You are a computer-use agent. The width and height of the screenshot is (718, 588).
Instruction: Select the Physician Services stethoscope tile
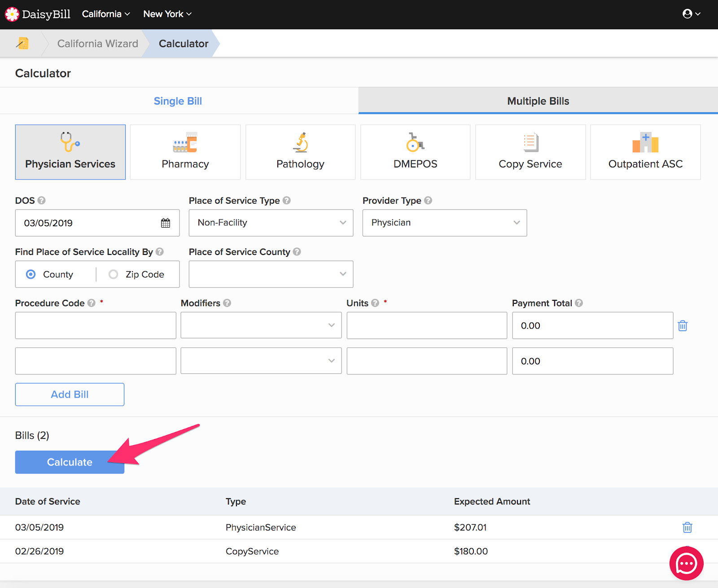tap(70, 152)
